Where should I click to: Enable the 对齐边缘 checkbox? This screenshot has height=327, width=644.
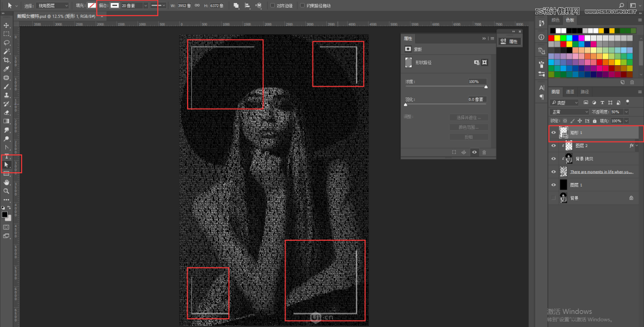272,6
